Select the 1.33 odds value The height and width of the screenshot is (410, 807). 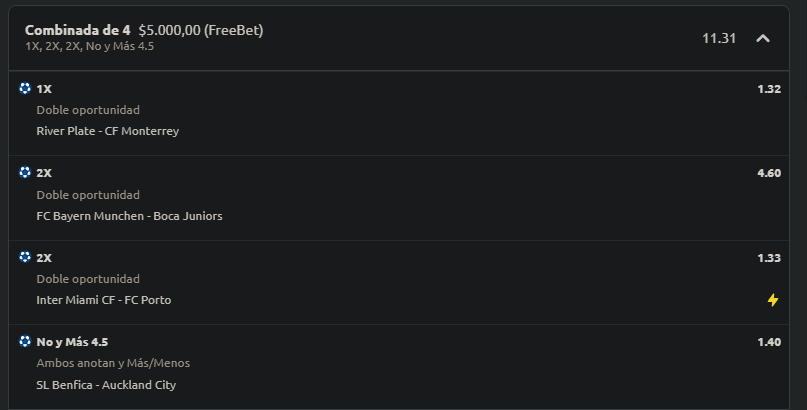(x=769, y=258)
